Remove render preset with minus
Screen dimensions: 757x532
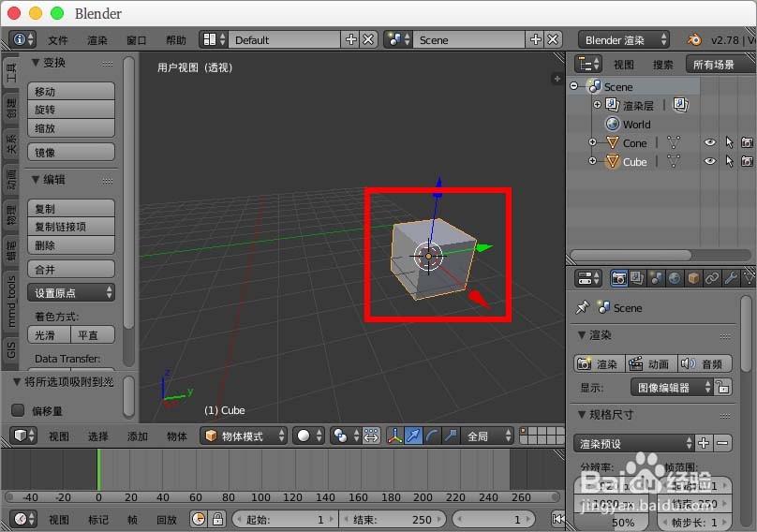[722, 443]
